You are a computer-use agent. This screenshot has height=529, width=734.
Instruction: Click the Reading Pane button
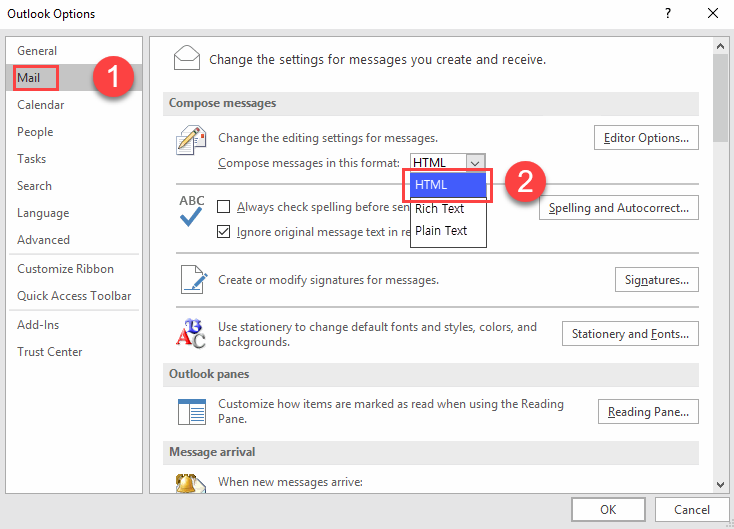[x=648, y=412]
